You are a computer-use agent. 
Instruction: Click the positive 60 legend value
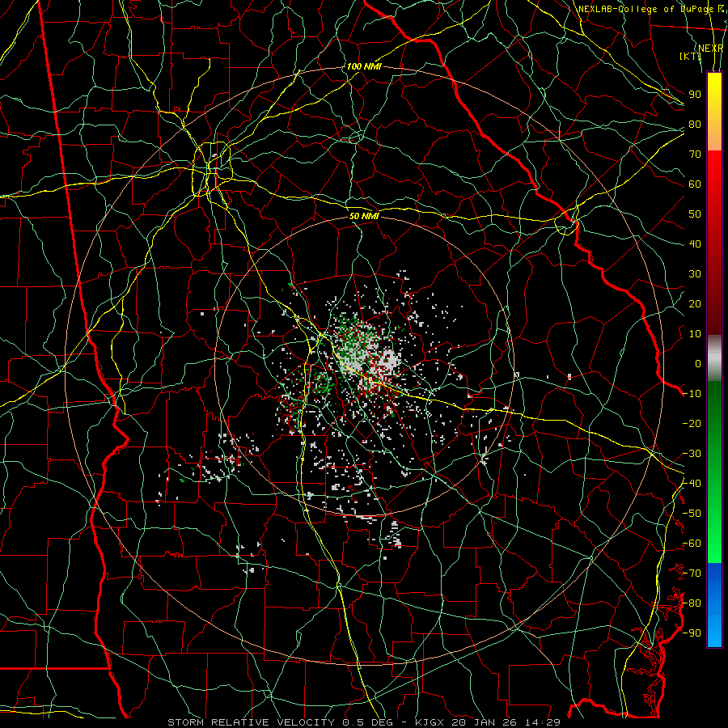[695, 184]
